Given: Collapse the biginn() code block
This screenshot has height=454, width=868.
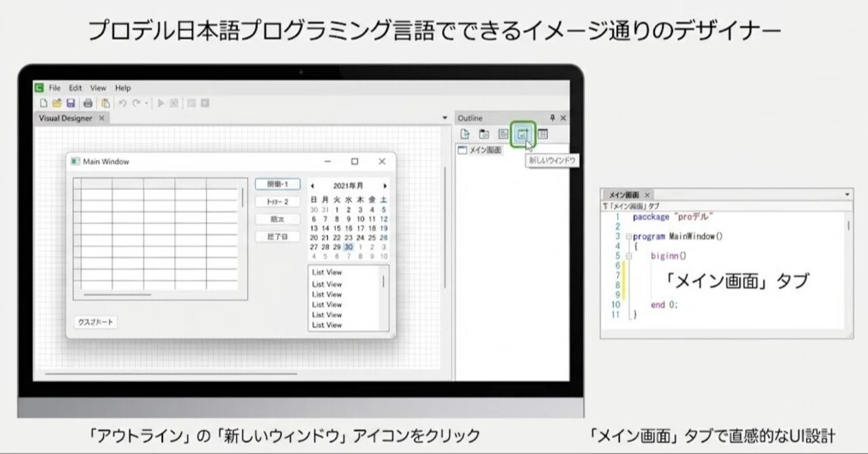Looking at the screenshot, I should click(628, 256).
